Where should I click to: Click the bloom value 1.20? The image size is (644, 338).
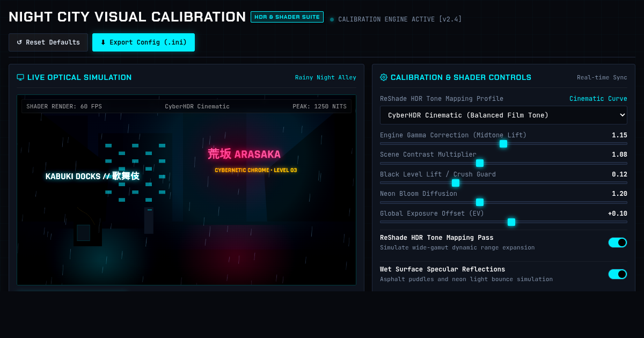pos(619,194)
